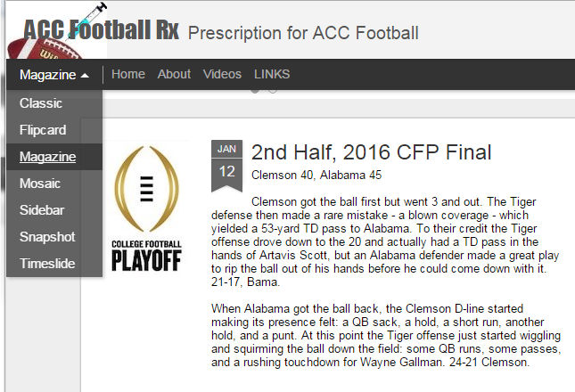This screenshot has width=575, height=392.
Task: Switch to Flipcard view
Action: click(x=43, y=130)
